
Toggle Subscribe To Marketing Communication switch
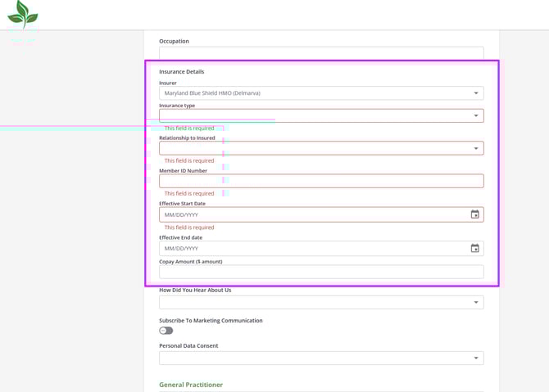click(166, 331)
